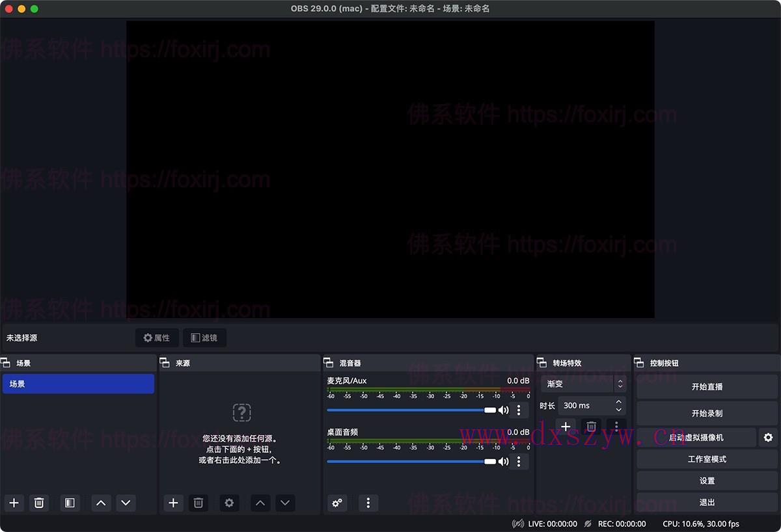The width and height of the screenshot is (781, 532).
Task: Click the empty-source question mark icon
Action: 241,412
